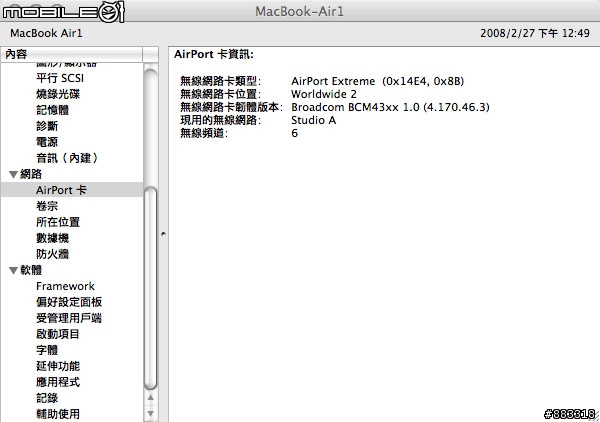The image size is (600, 422).
Task: Click the 現用的無線網路 label
Action: tap(220, 120)
